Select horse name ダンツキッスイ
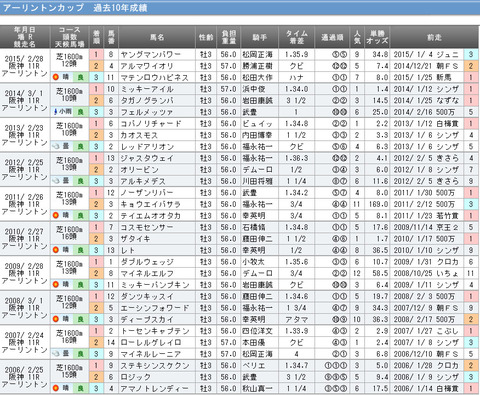 tap(147, 296)
